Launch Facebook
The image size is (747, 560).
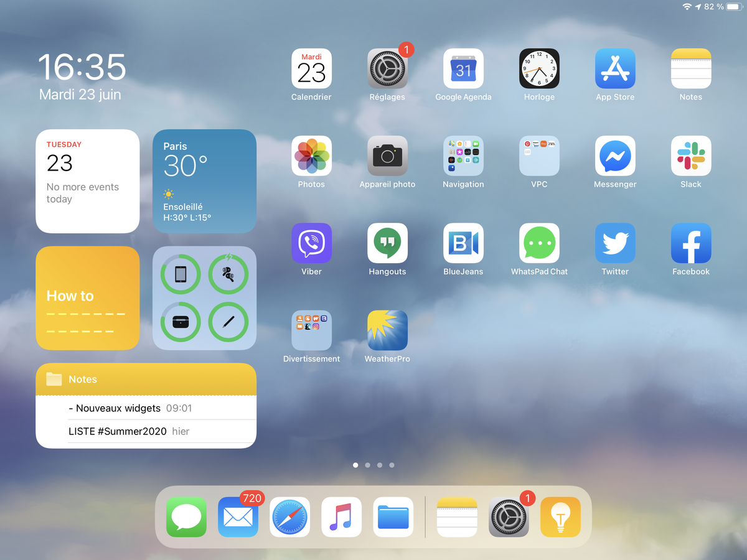click(691, 243)
